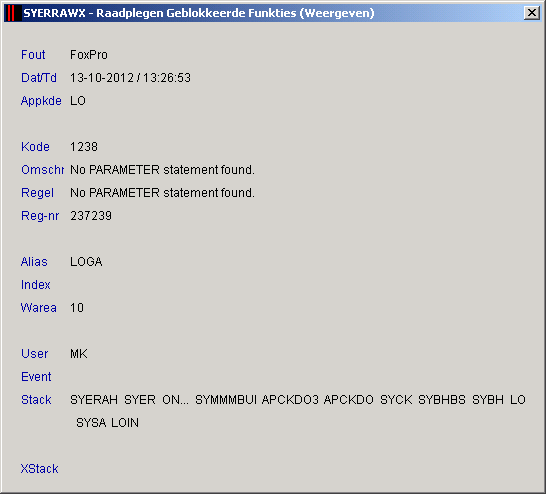Select the Regel label

[37, 193]
